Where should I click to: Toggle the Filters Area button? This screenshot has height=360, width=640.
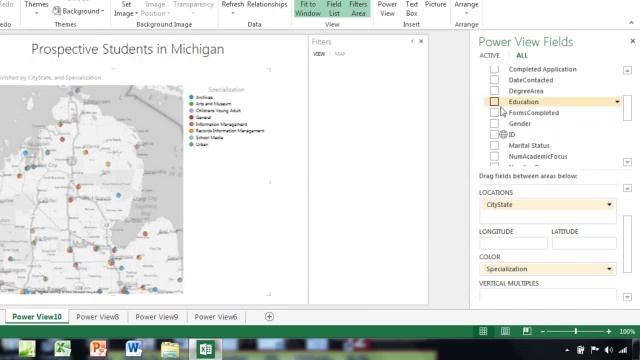click(358, 9)
